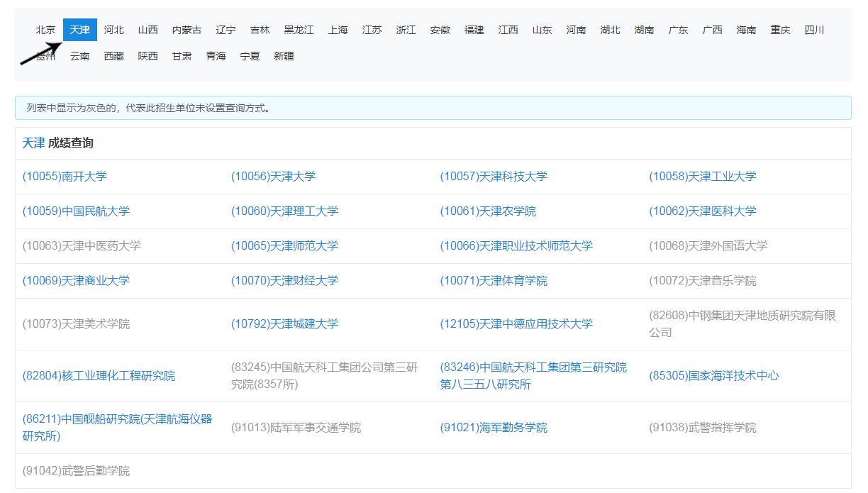The width and height of the screenshot is (868, 493).
Task: Select (10065)天津师范大学 link
Action: pyautogui.click(x=284, y=246)
